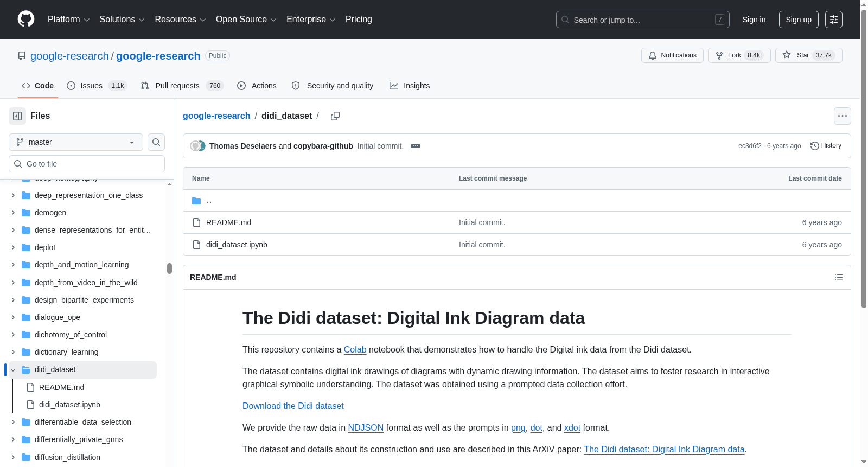Click the README.md file icon in table
Screen dimensions: 868x467
197,222
